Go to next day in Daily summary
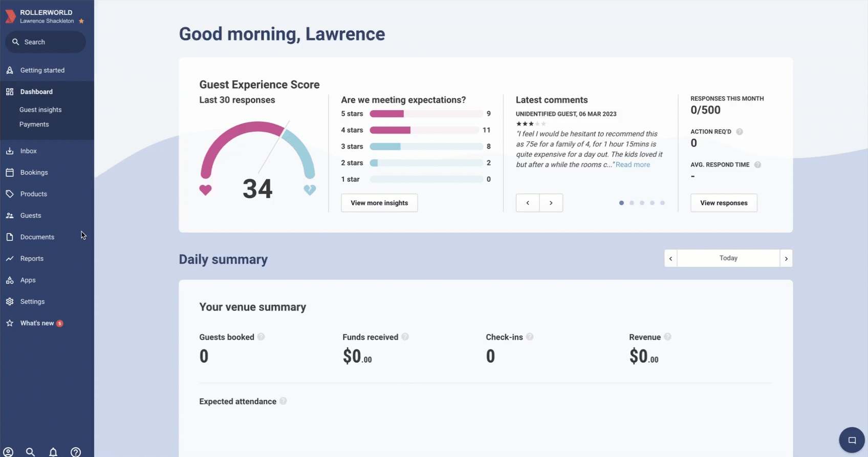 [786, 258]
